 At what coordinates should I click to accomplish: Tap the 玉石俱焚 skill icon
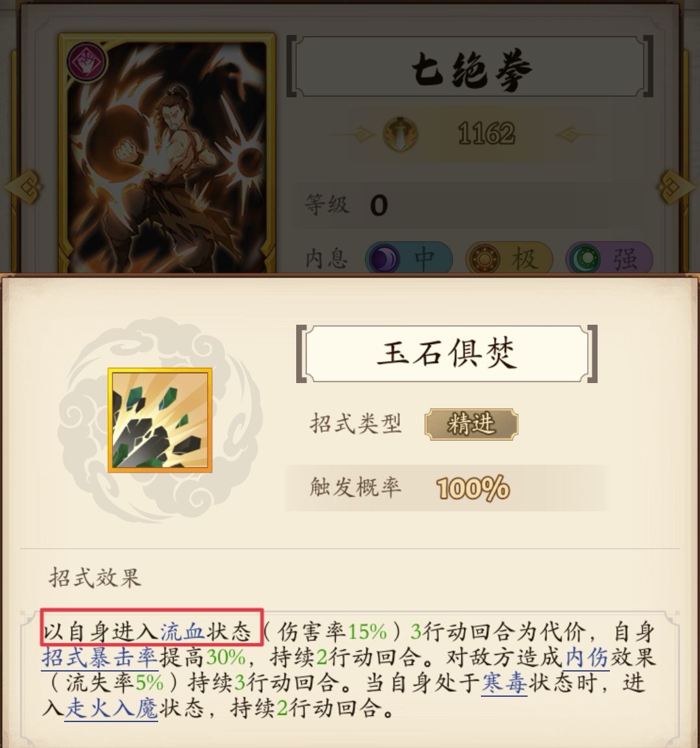click(x=160, y=420)
